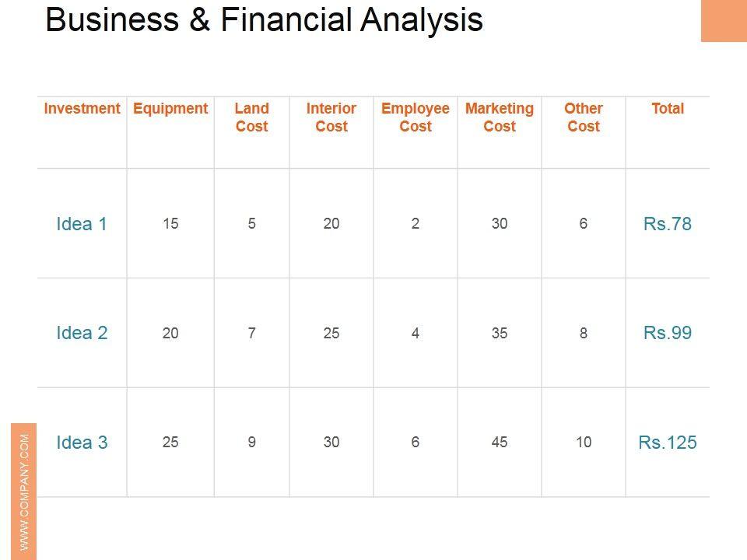The width and height of the screenshot is (747, 560).
Task: Click the Idea 3 row label
Action: [x=82, y=443]
